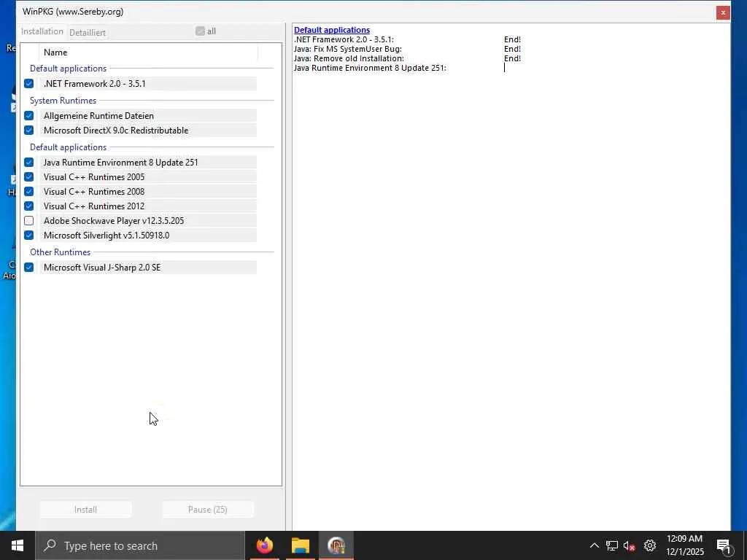Select Microsoft DirectX 9.0c Redistributable row text

[x=116, y=131]
